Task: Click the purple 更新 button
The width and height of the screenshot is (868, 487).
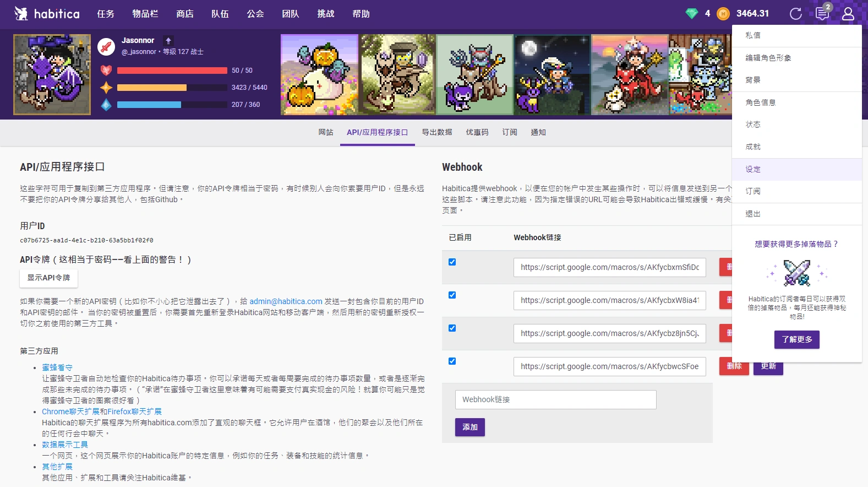Action: tap(768, 368)
